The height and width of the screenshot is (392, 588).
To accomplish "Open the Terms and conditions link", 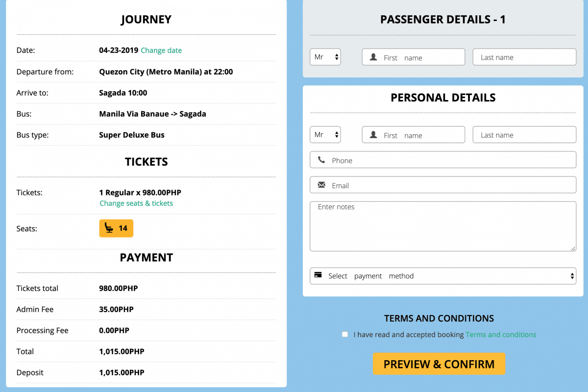I will (x=501, y=335).
